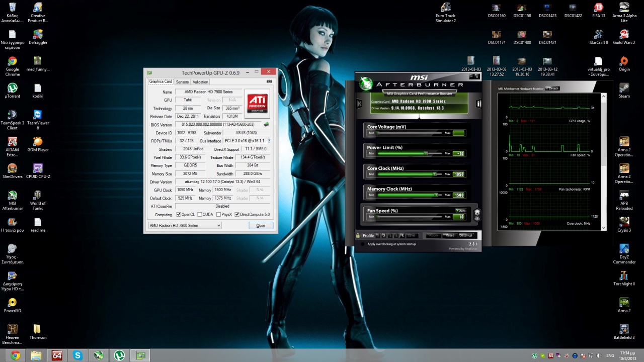This screenshot has width=644, height=362.
Task: Click the Core Clock slider handle
Action: coord(434,174)
